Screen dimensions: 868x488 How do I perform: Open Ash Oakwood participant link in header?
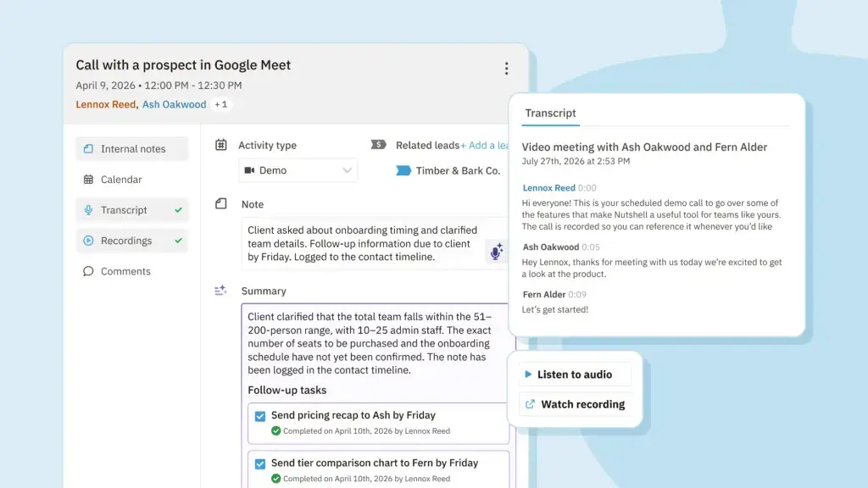point(174,104)
